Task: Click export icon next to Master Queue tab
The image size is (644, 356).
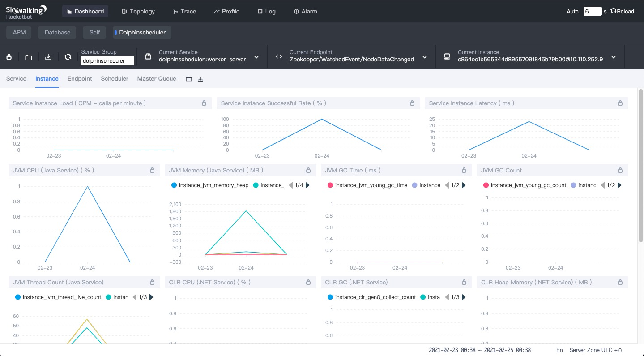Action: point(200,79)
